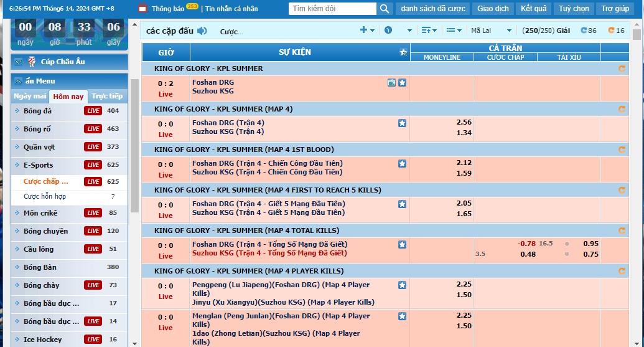Refresh the MAP 4 PLAYER KILLS section
Image resolution: width=644 pixels, height=347 pixels.
pos(622,271)
